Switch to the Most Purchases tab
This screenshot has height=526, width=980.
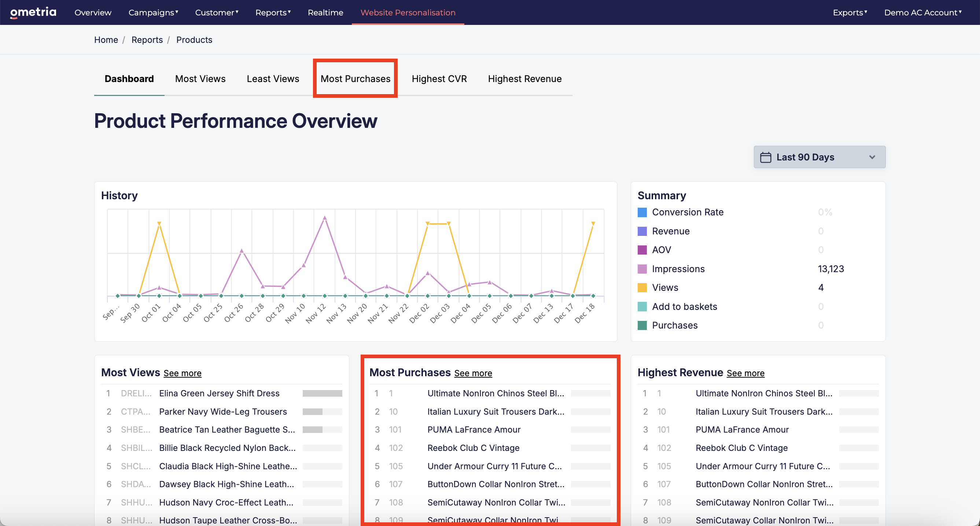coord(355,79)
